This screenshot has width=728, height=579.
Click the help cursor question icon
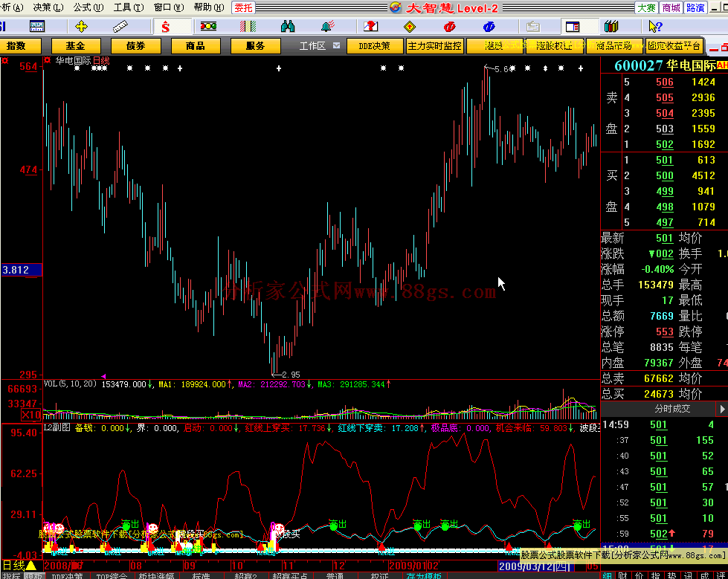pos(655,27)
